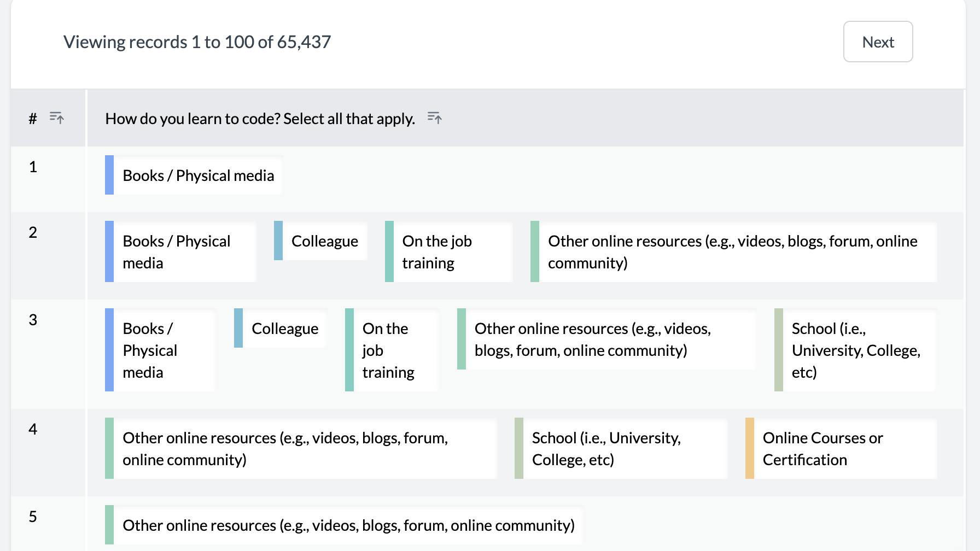Click the blue color bar in row 1
Screen dimensions: 980x551
(x=109, y=175)
